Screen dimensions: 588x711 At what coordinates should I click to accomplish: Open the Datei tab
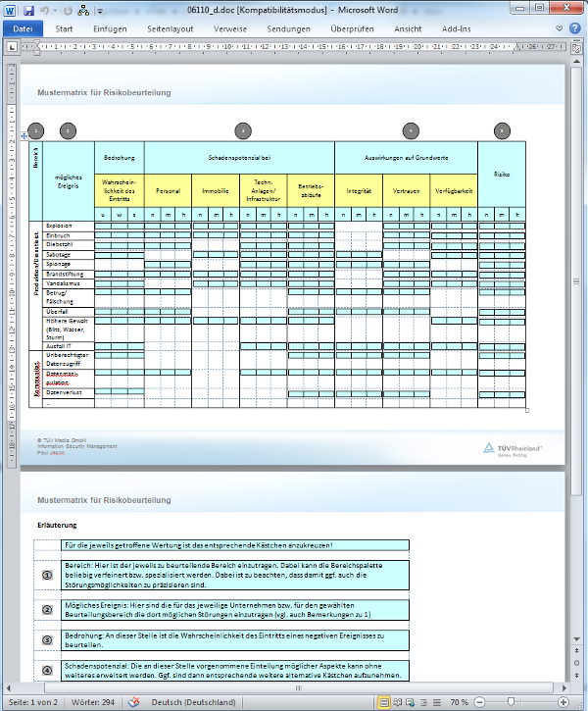pyautogui.click(x=23, y=28)
